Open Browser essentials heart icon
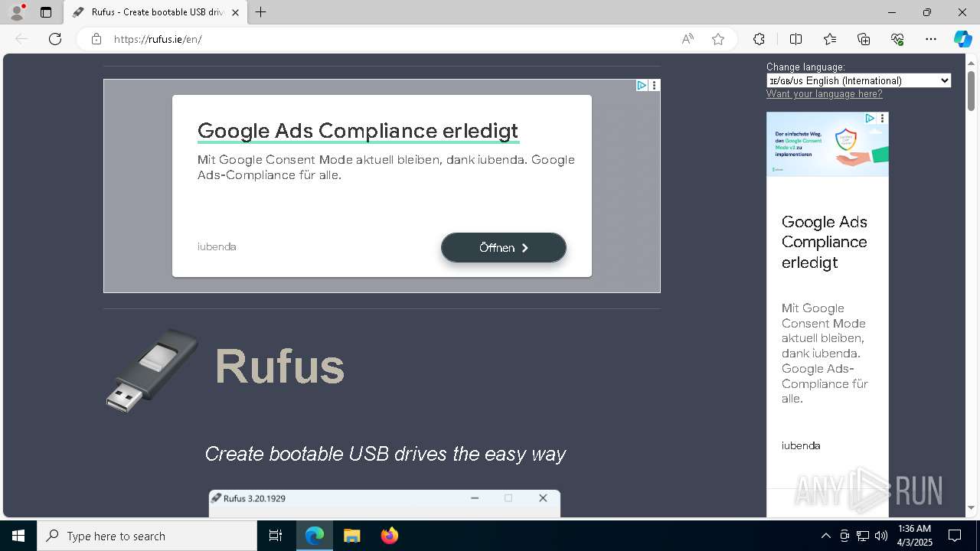 coord(897,39)
